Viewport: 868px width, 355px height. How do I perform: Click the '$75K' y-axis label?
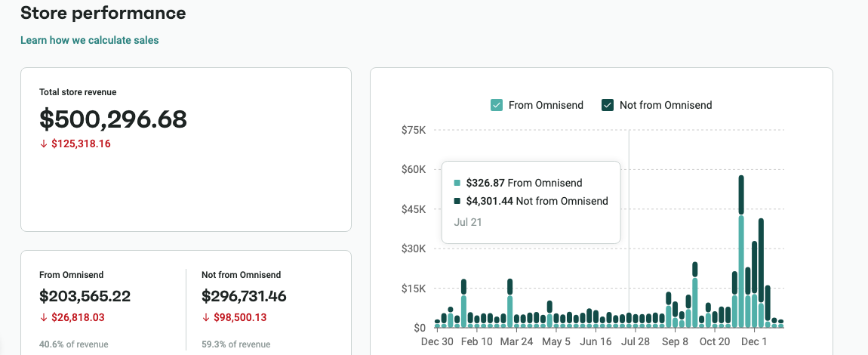point(414,130)
